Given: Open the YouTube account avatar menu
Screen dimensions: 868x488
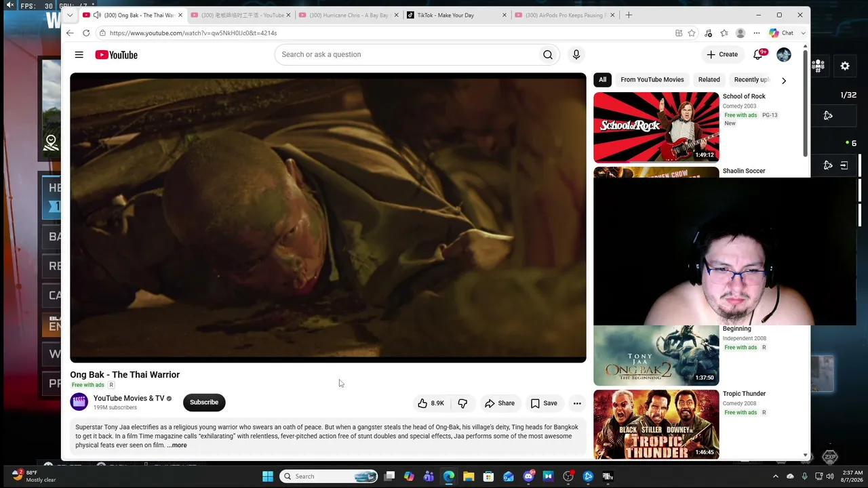Looking at the screenshot, I should point(784,55).
